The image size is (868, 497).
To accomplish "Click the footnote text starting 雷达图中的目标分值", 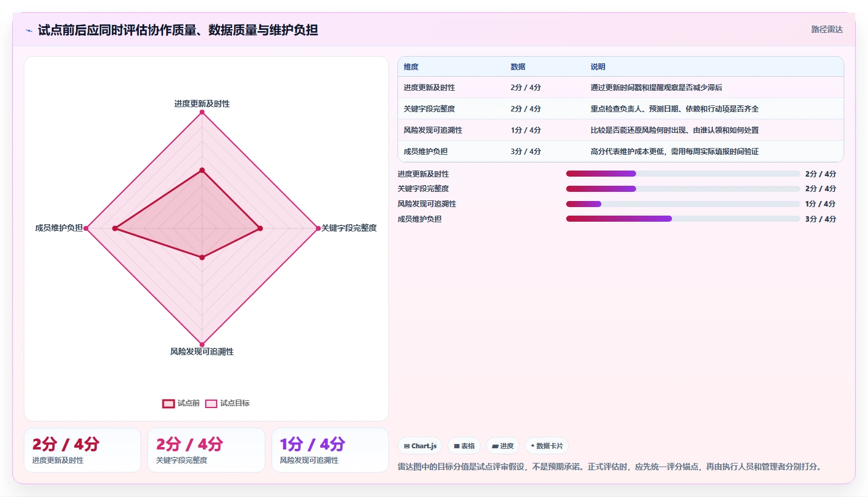I will coord(611,467).
